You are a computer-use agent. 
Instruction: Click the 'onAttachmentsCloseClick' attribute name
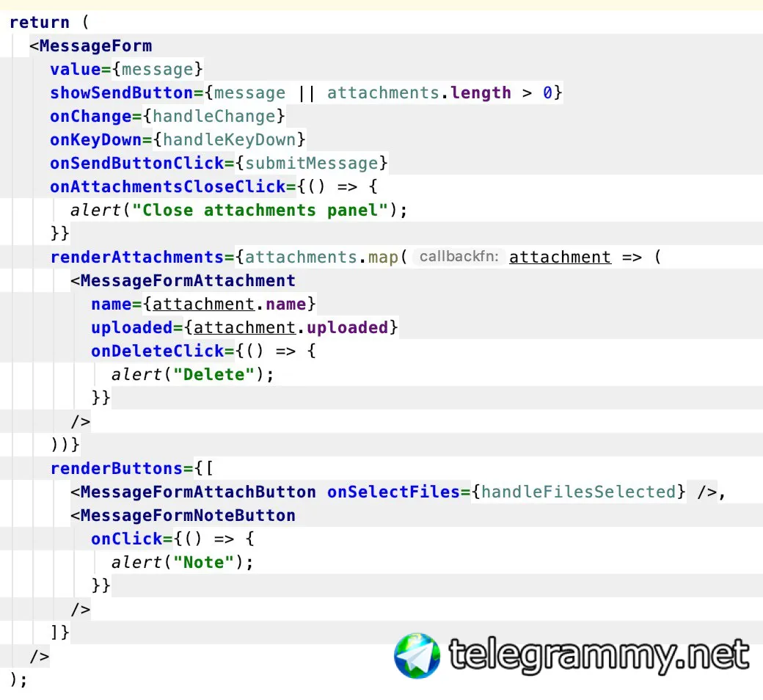coord(168,186)
